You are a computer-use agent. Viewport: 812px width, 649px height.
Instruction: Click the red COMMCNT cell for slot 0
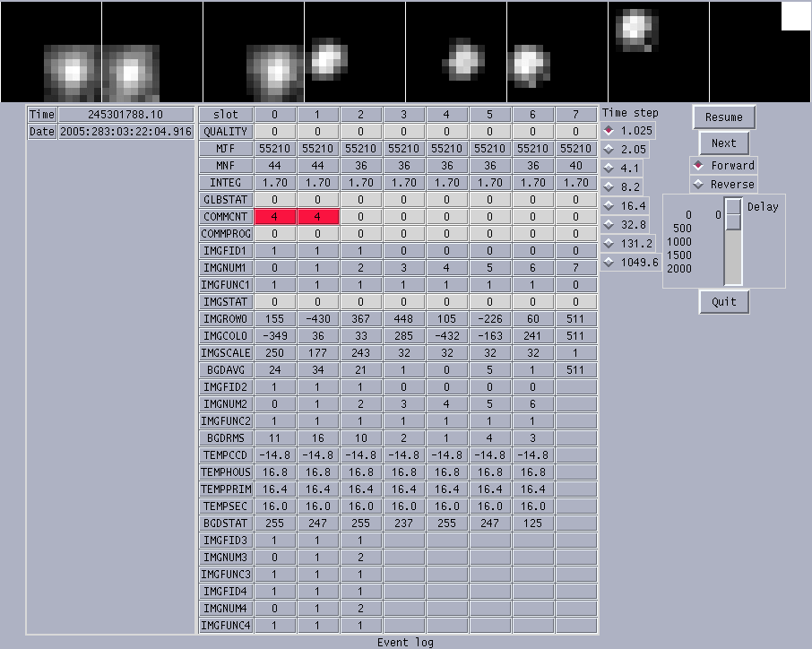click(x=274, y=217)
